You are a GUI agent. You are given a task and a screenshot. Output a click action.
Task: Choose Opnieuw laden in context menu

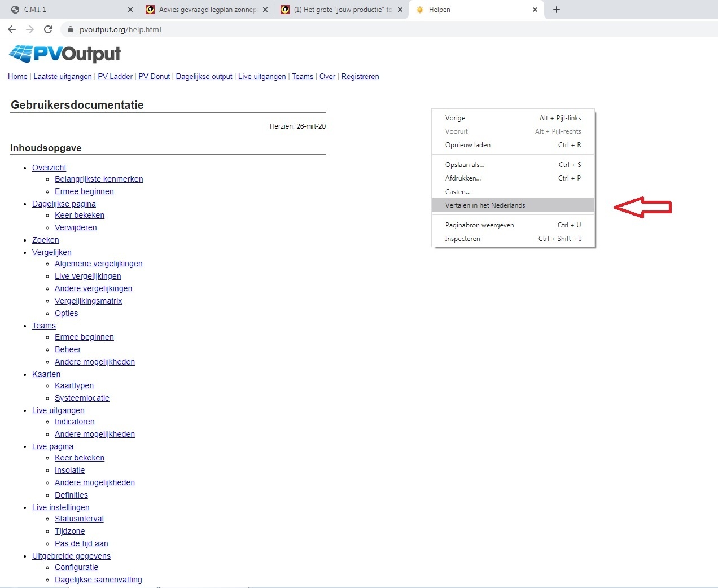click(x=513, y=145)
